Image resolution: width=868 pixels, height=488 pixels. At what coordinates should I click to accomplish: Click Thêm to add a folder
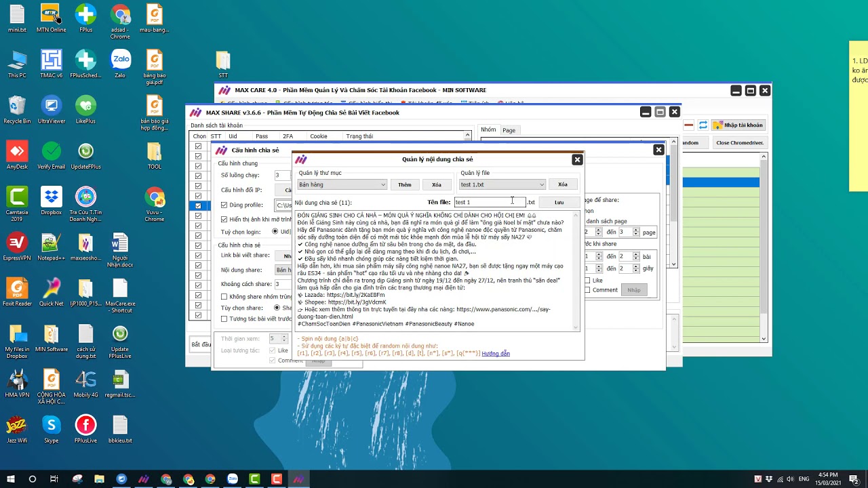405,184
